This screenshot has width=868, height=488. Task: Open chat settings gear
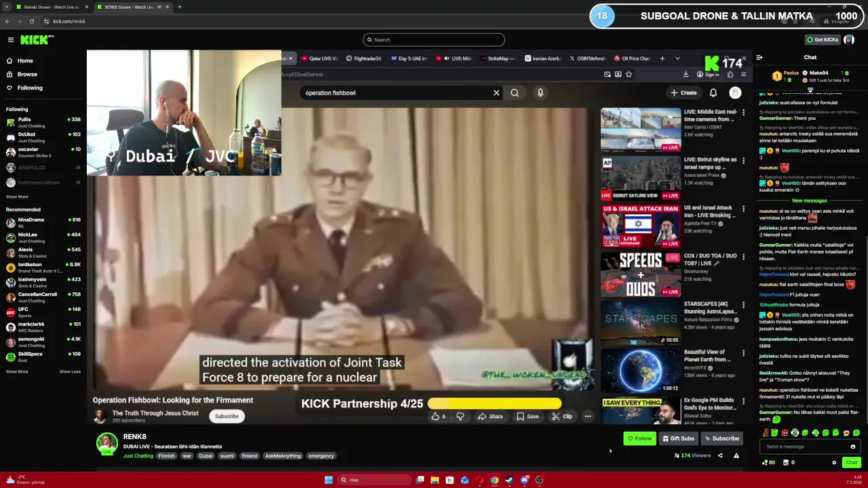point(834,462)
